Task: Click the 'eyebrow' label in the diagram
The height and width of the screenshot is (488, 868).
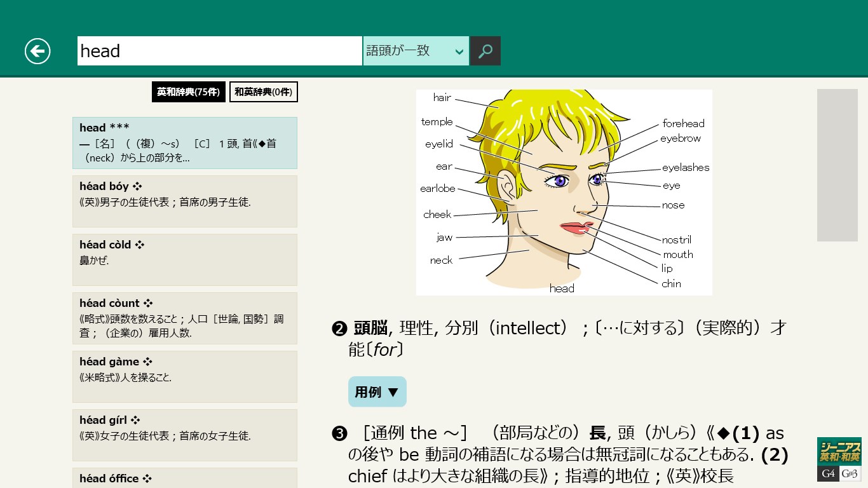Action: point(680,139)
